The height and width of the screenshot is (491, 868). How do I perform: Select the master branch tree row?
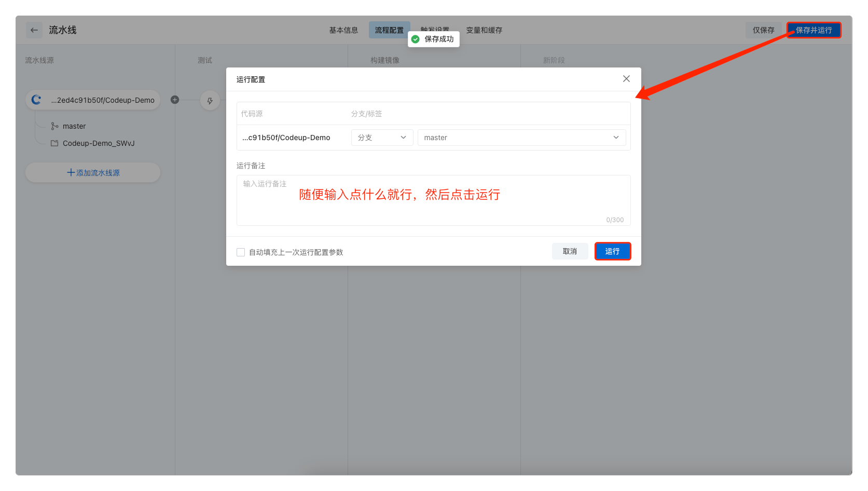click(68, 126)
